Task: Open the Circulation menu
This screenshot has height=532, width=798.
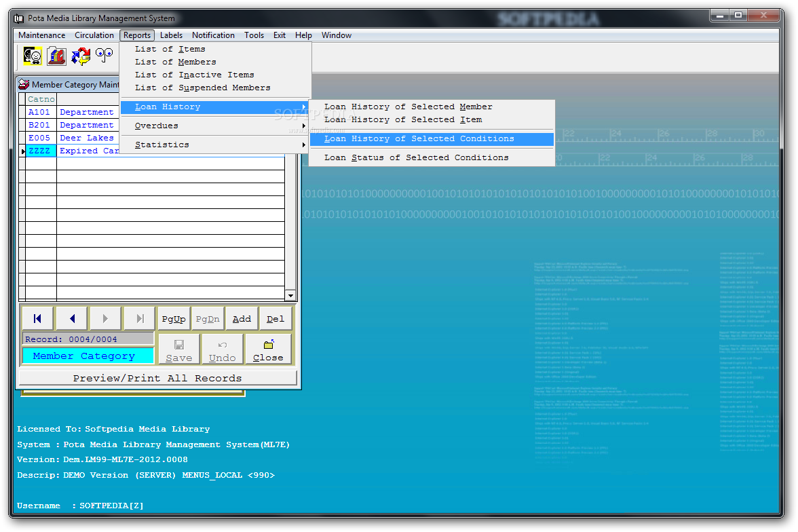Action: click(94, 35)
